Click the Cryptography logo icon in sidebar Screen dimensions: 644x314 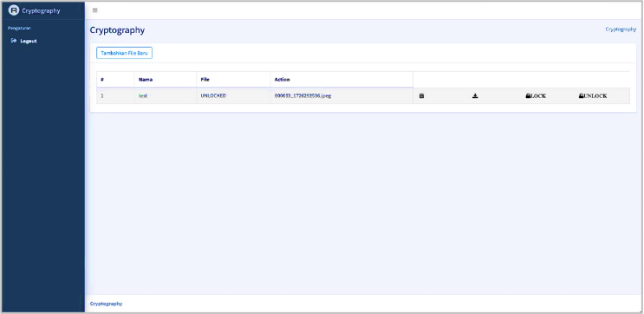point(14,10)
